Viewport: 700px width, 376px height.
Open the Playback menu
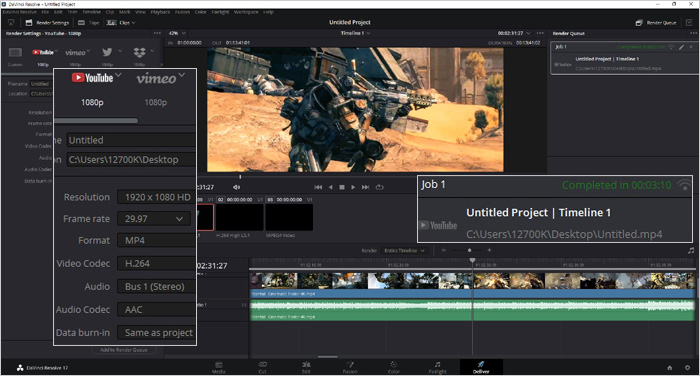point(160,12)
